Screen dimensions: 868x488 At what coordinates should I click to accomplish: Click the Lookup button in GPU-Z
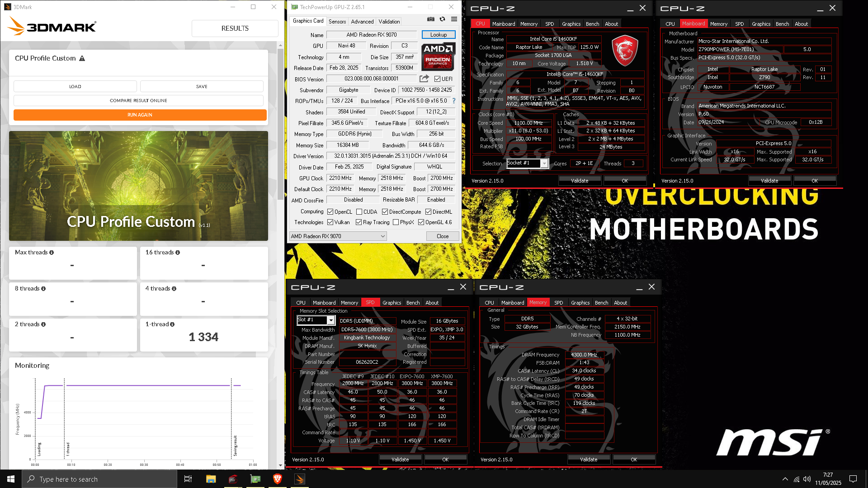click(x=439, y=34)
